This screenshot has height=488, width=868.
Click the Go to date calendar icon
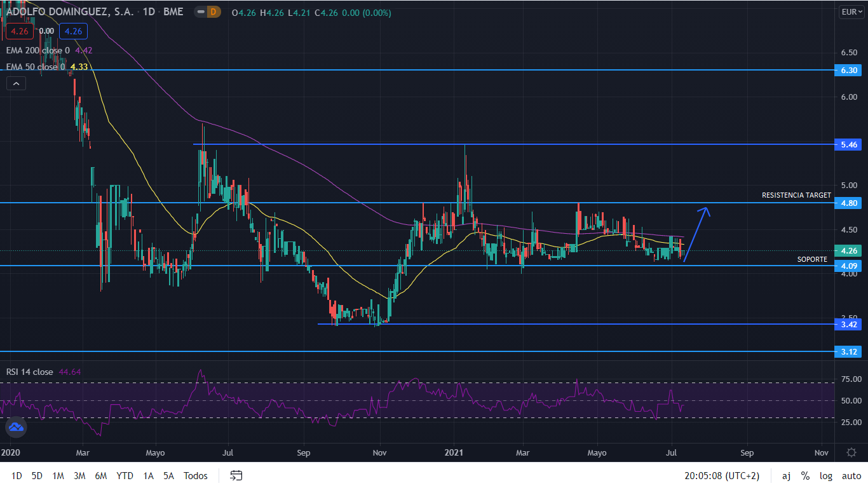[236, 475]
